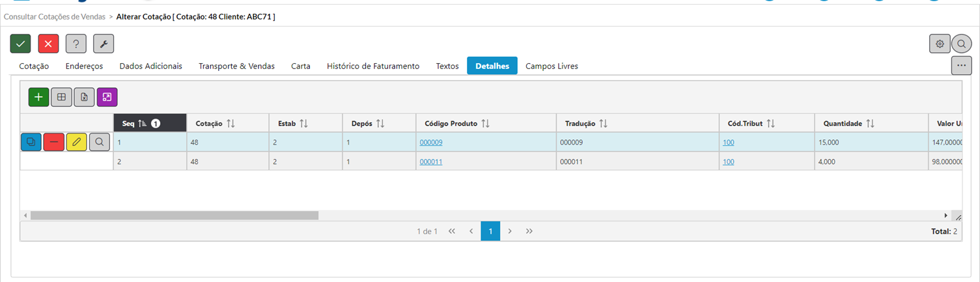Open Cód.Tribut link 100 in row 1
980x282 pixels.
728,142
